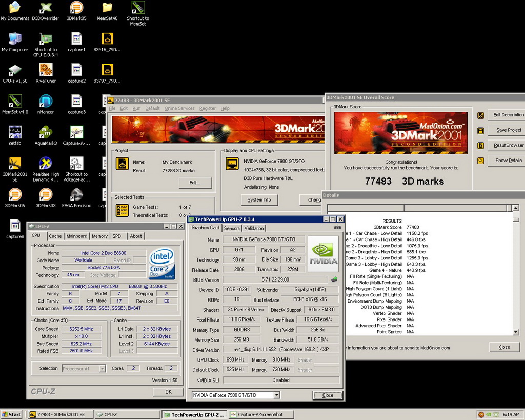Launch nHancer desktop icon
The width and height of the screenshot is (525, 420).
(x=46, y=105)
